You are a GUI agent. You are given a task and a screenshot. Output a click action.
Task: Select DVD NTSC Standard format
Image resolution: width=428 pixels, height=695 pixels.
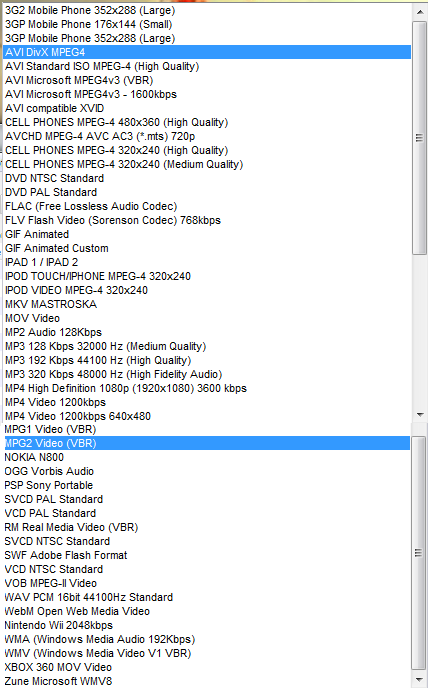click(x=207, y=178)
